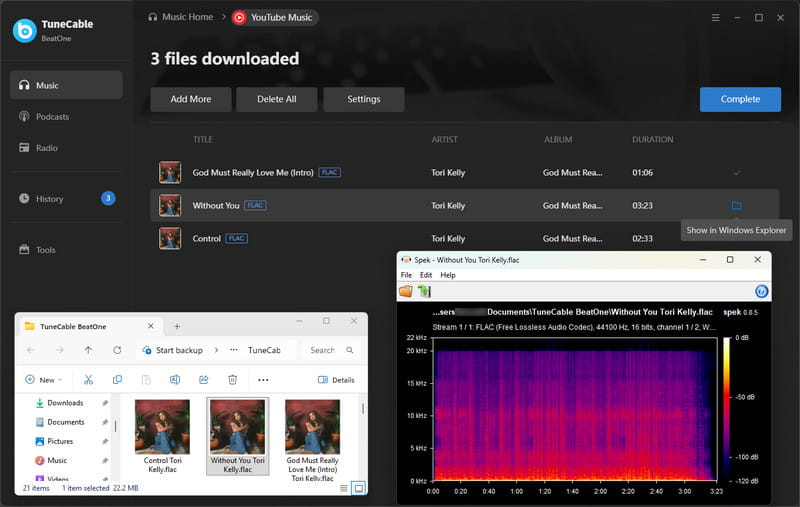Click the Explorer Search field
800x507 pixels.
pyautogui.click(x=332, y=350)
